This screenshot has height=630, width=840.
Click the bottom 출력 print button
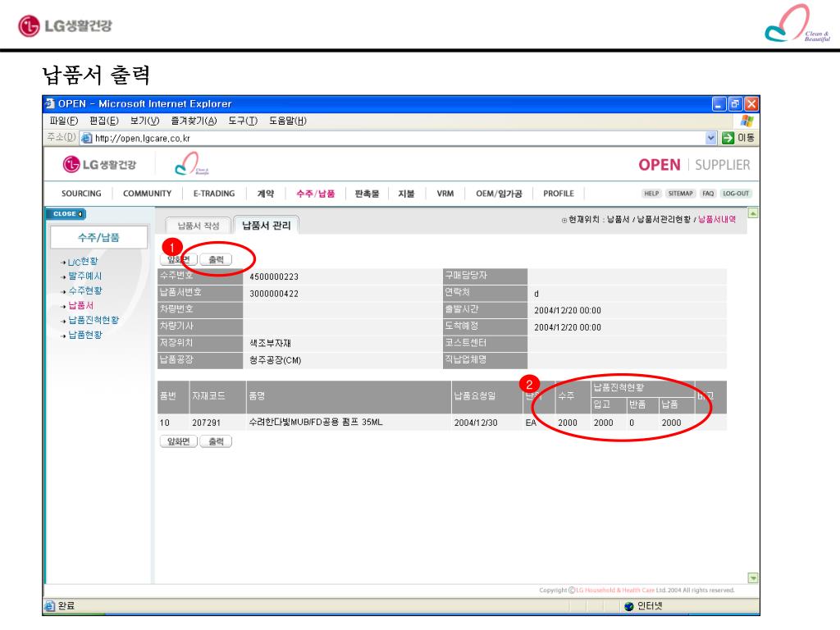(x=216, y=441)
